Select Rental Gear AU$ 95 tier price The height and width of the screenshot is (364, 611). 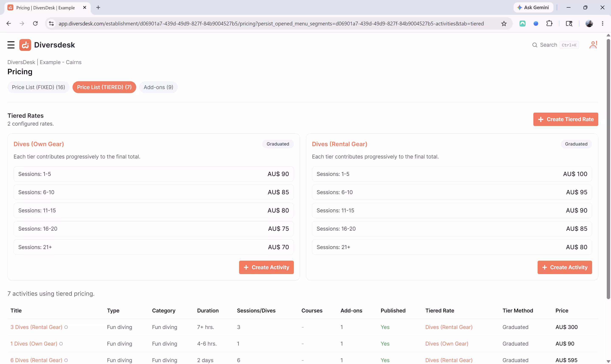tap(577, 192)
